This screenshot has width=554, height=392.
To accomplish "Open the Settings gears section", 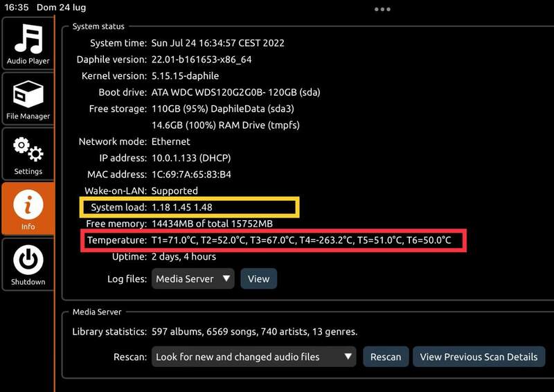I will click(28, 154).
